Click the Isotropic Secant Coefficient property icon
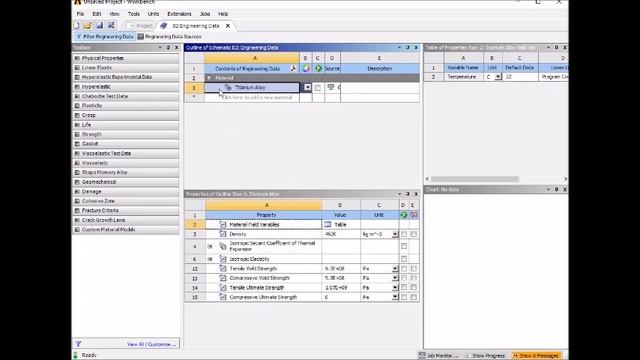This screenshot has height=360, width=640. tap(222, 246)
